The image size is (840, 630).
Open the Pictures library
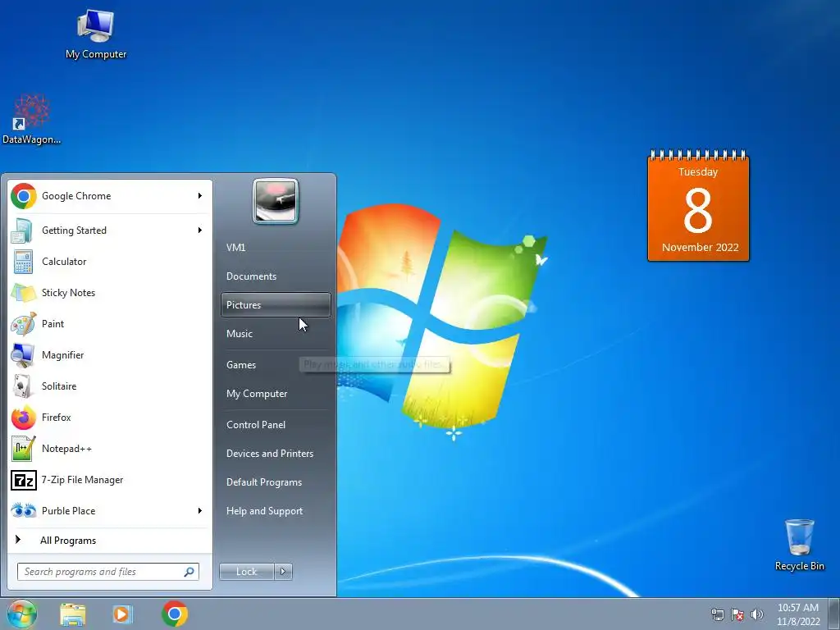[x=276, y=305]
